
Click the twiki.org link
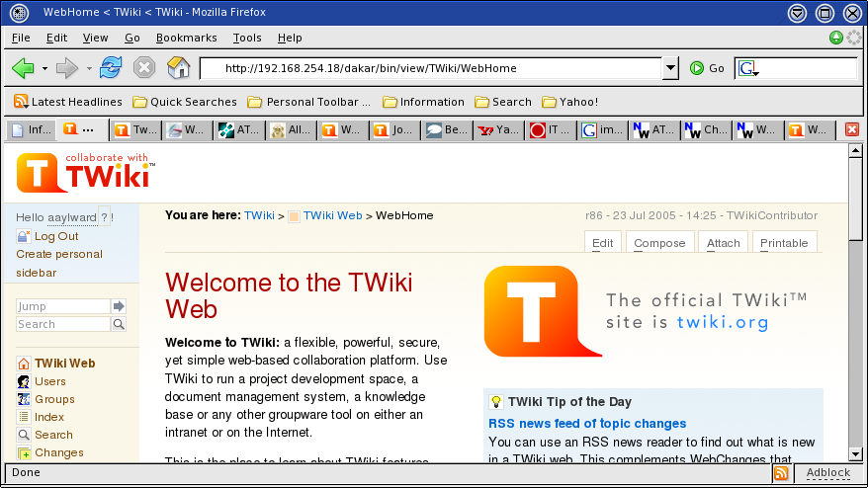[x=723, y=323]
